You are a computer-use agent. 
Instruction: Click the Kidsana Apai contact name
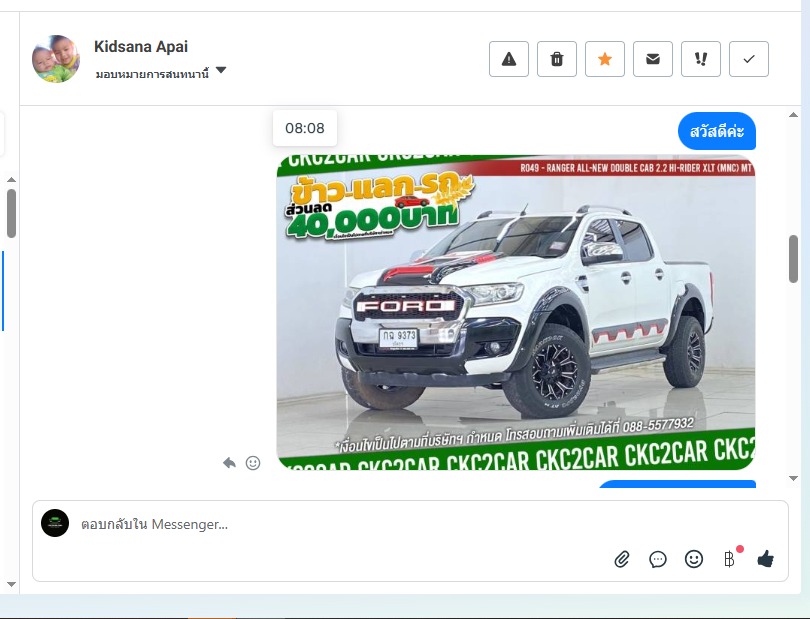pos(141,47)
